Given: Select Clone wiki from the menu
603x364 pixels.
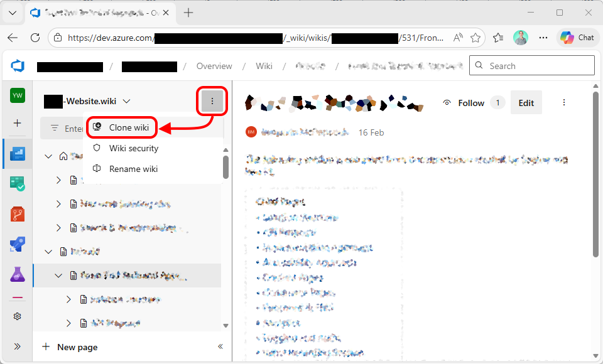Looking at the screenshot, I should (x=129, y=127).
